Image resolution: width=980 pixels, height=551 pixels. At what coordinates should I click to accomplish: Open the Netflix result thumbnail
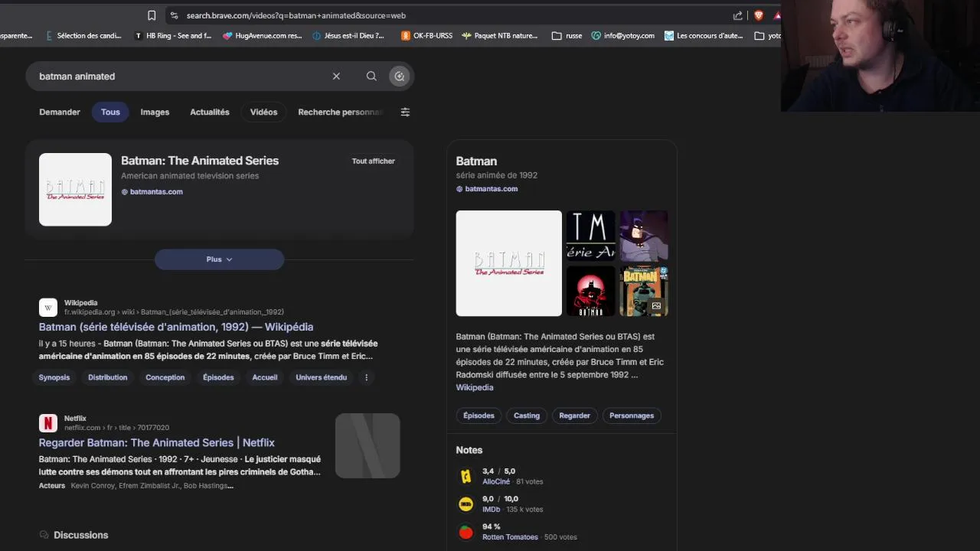click(x=367, y=445)
